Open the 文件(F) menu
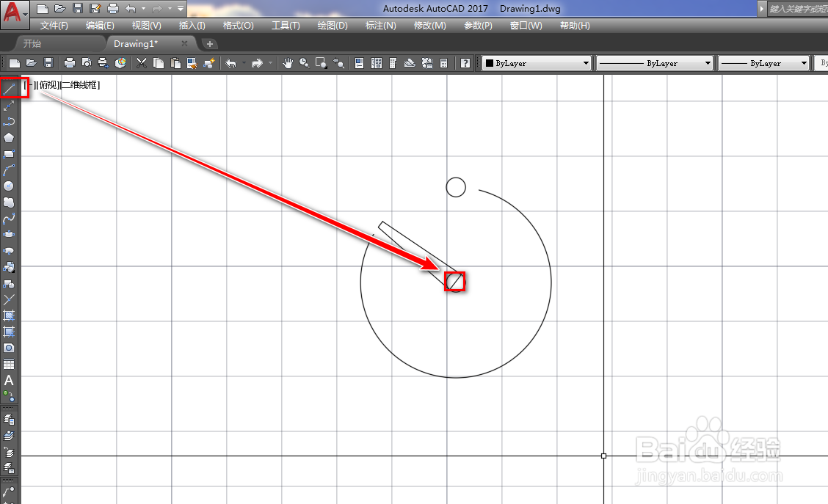 coord(54,26)
